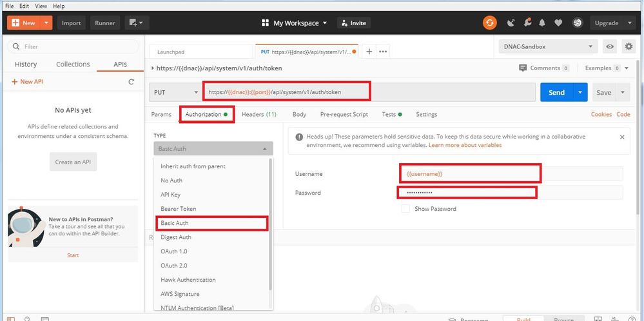Click the satellite dish capture icon
The image size is (644, 321).
[x=511, y=23]
